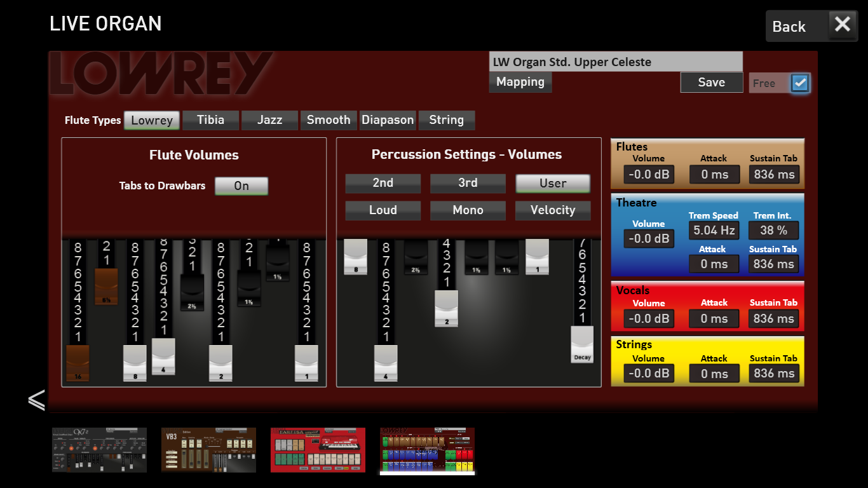Click Theatre Sustain Tab value
The image size is (868, 488).
point(774,264)
